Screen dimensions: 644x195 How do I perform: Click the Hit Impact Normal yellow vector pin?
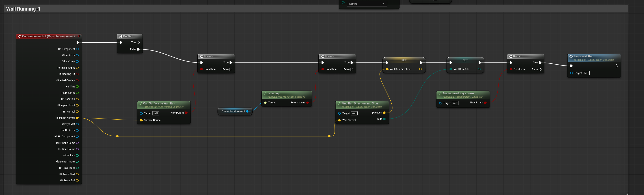77,118
